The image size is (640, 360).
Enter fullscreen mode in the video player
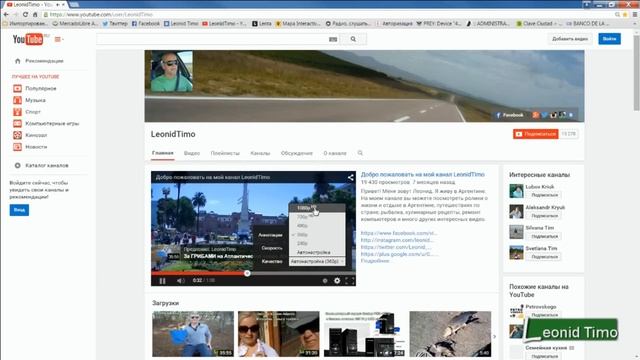click(x=350, y=280)
